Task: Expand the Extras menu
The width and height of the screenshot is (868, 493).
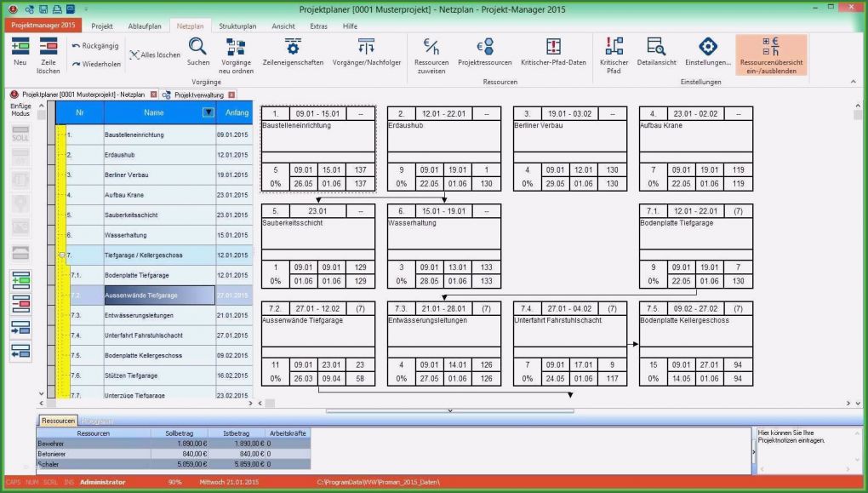Action: [x=319, y=26]
